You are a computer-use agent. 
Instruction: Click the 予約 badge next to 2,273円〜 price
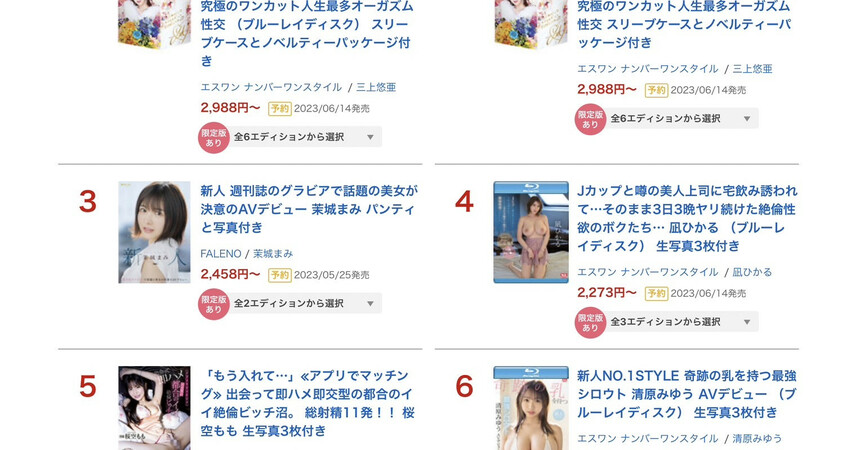[x=656, y=293]
